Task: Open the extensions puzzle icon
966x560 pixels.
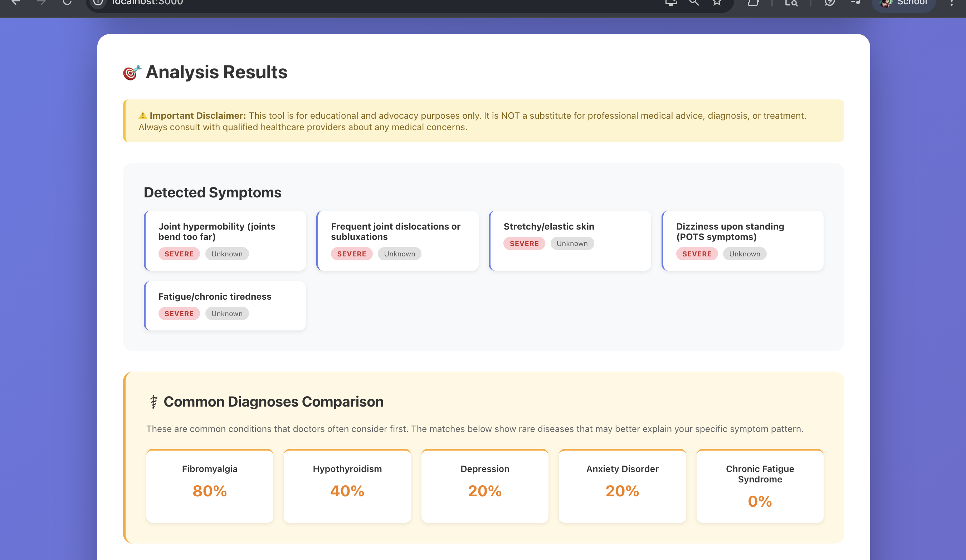Action: point(753,3)
